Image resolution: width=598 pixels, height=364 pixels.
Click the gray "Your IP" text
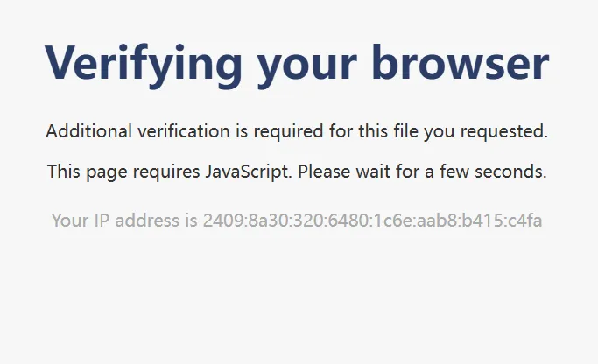[x=81, y=220]
